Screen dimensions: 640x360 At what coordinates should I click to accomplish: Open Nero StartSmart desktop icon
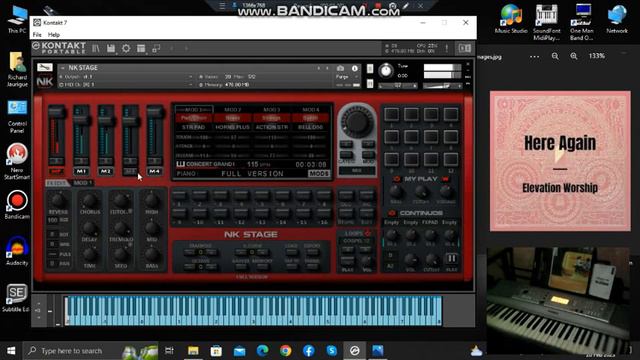[17, 162]
